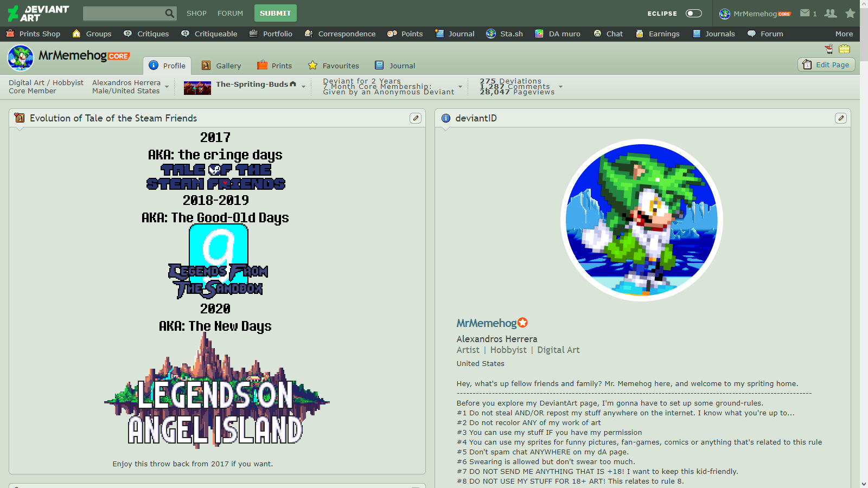Click the Legends on Angel Island image
The height and width of the screenshot is (488, 868).
tap(216, 390)
